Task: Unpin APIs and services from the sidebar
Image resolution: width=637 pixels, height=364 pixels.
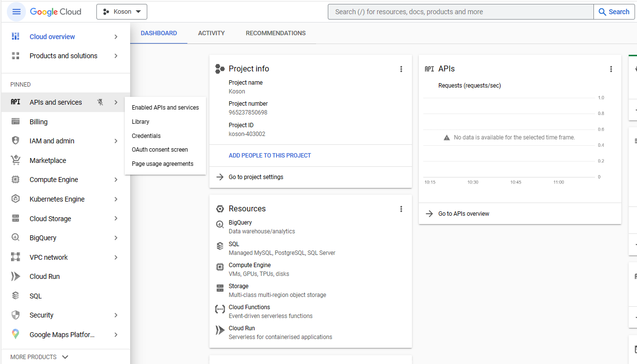Action: pyautogui.click(x=100, y=102)
